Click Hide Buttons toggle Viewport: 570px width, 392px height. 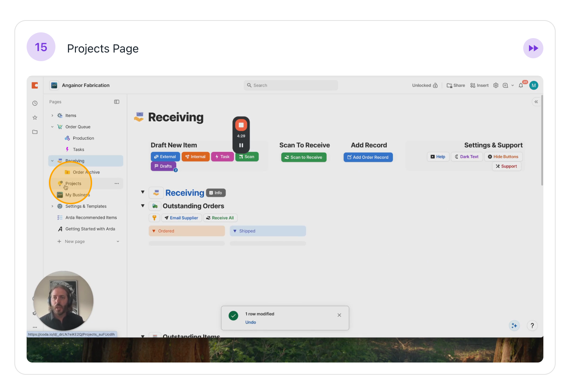(x=503, y=157)
